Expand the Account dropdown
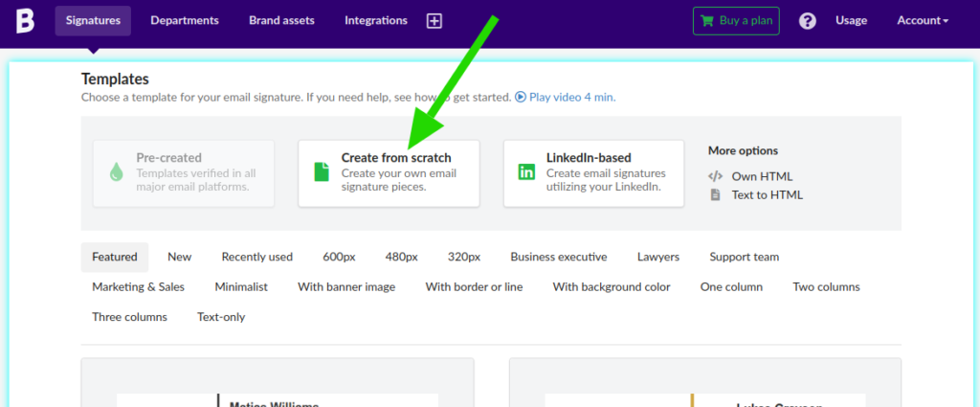The width and height of the screenshot is (980, 407). pos(923,21)
